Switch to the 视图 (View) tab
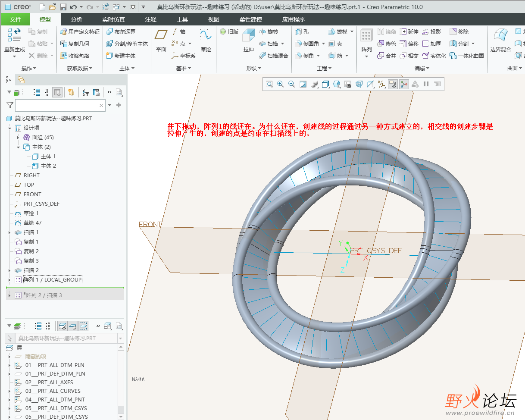Viewport: 525px width, 420px height. click(214, 19)
